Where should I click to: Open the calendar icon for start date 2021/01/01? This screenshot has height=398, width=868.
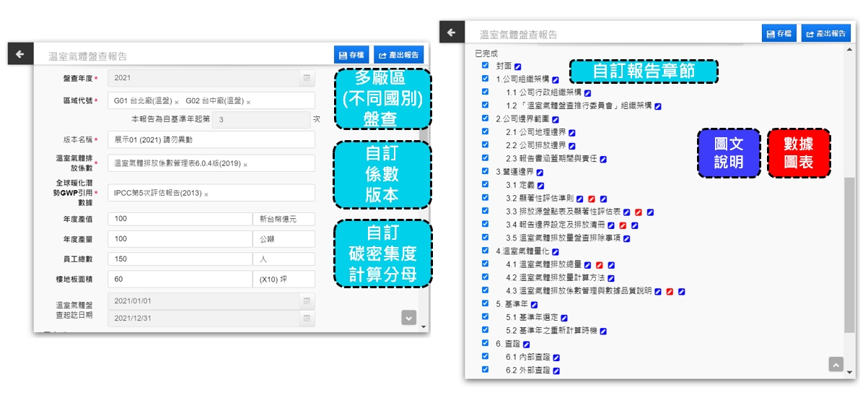click(x=306, y=300)
